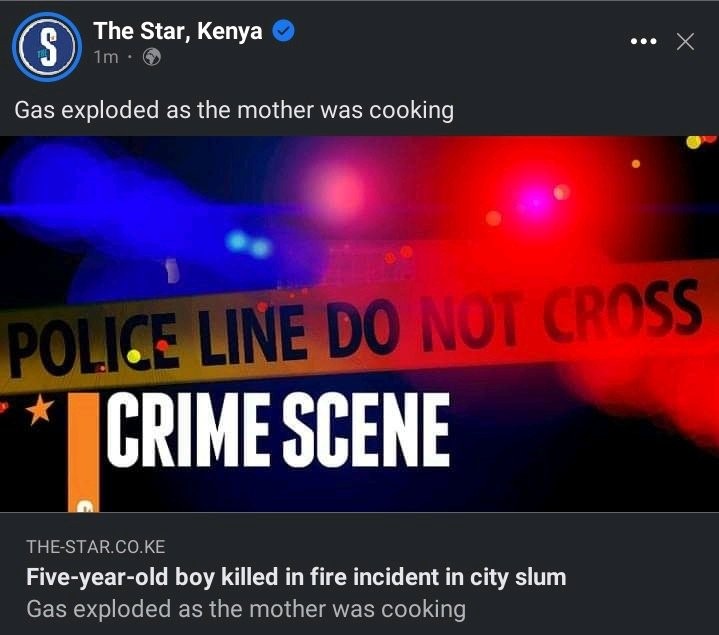The height and width of the screenshot is (635, 719).
Task: Select the post caption above the image
Action: point(234,110)
